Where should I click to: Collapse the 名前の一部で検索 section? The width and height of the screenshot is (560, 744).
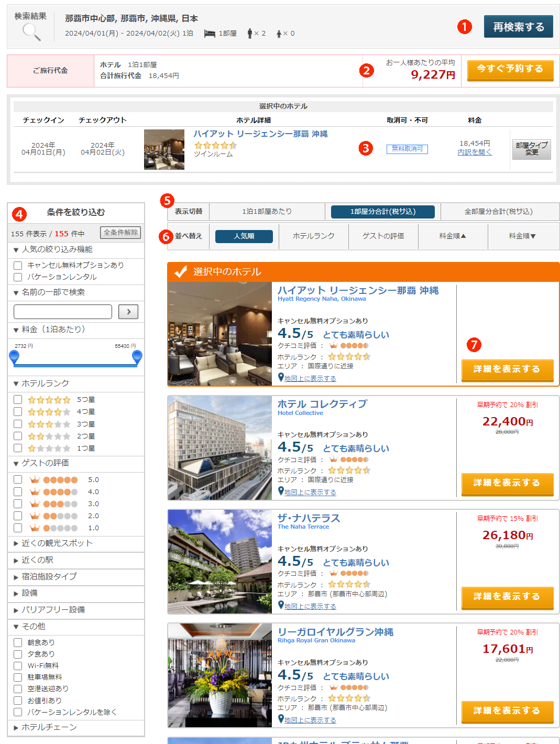76,292
